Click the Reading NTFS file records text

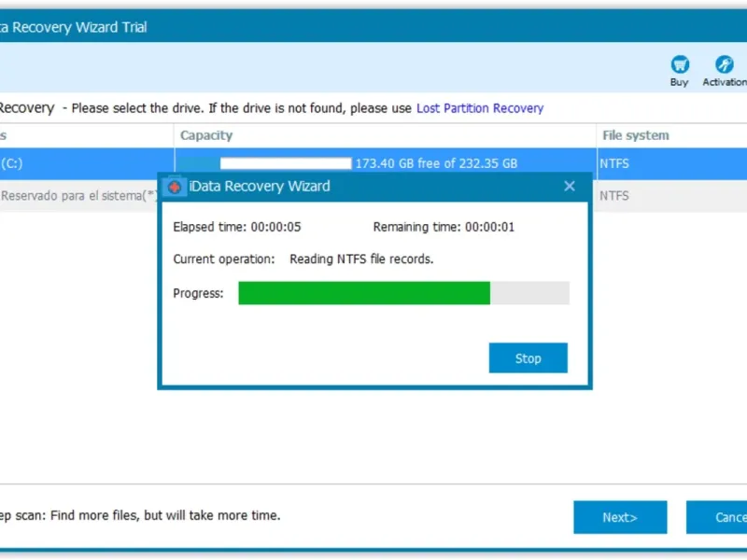point(361,259)
